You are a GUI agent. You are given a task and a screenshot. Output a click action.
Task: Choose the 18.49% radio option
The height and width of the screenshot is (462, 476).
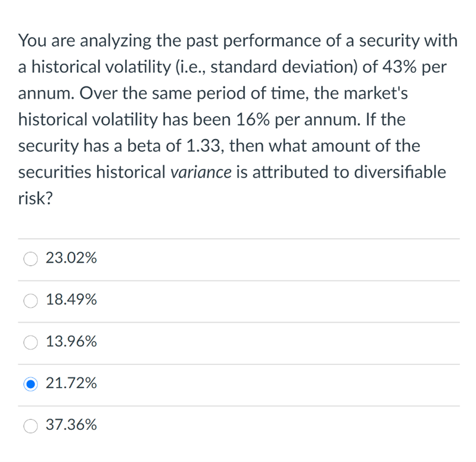click(30, 300)
